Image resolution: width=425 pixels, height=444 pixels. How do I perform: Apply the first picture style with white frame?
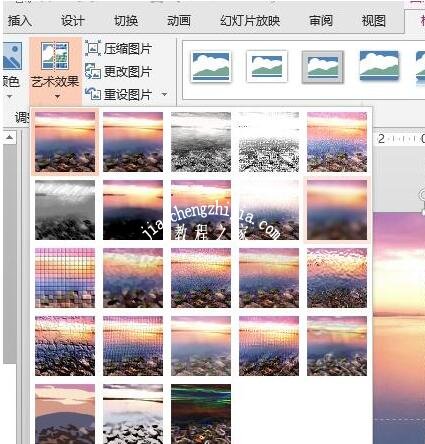pyautogui.click(x=211, y=66)
